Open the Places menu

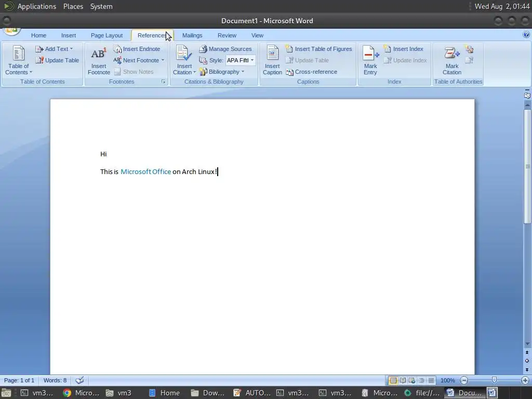[73, 6]
